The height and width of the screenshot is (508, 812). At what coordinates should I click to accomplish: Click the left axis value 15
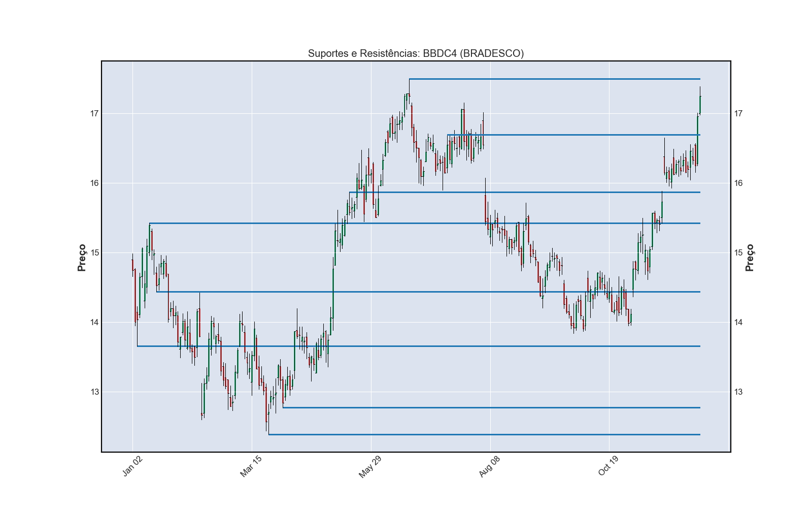pos(94,253)
